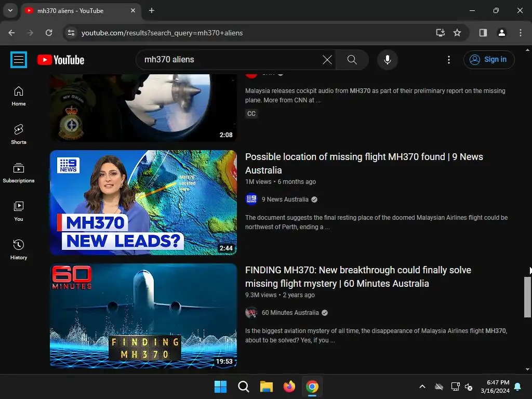Select the 'mh370 aliens - YouTube' tab
This screenshot has height=399, width=532.
(81, 11)
